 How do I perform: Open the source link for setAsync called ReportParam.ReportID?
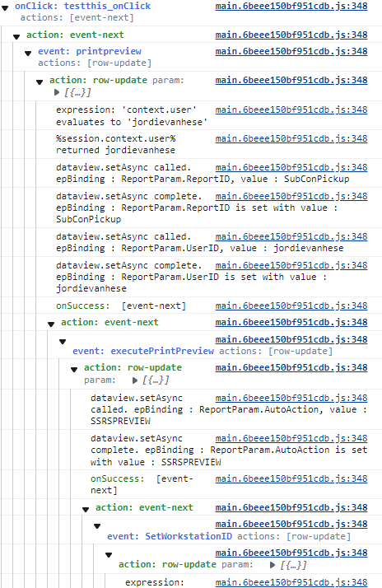(291, 168)
